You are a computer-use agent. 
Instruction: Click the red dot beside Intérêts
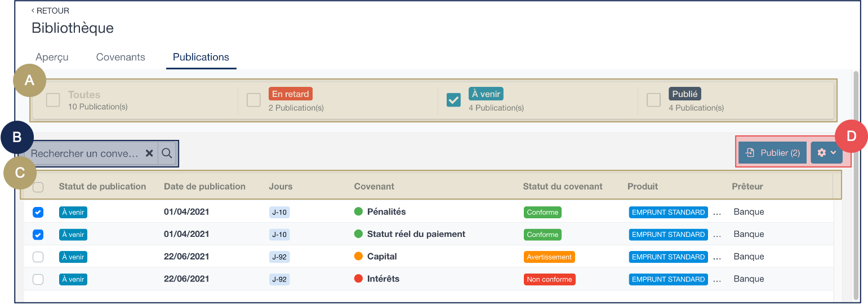pos(358,279)
